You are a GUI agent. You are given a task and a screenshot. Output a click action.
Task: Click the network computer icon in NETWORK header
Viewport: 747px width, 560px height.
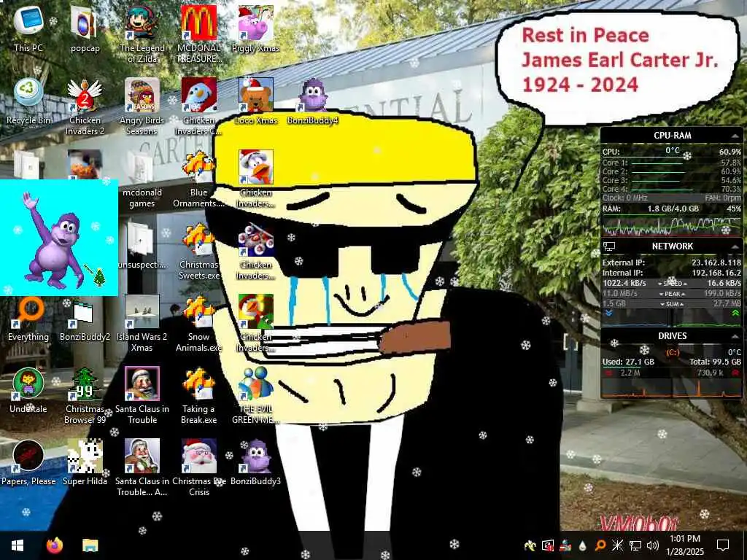pyautogui.click(x=609, y=246)
